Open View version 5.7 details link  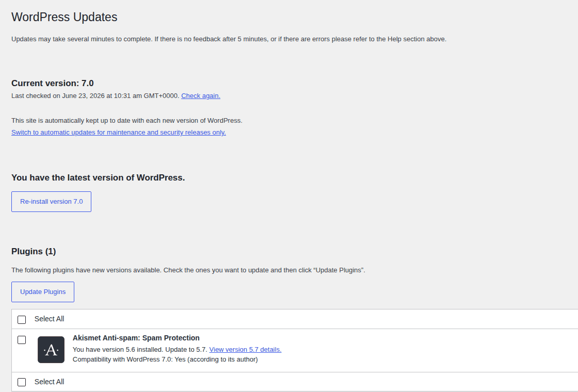(245, 350)
